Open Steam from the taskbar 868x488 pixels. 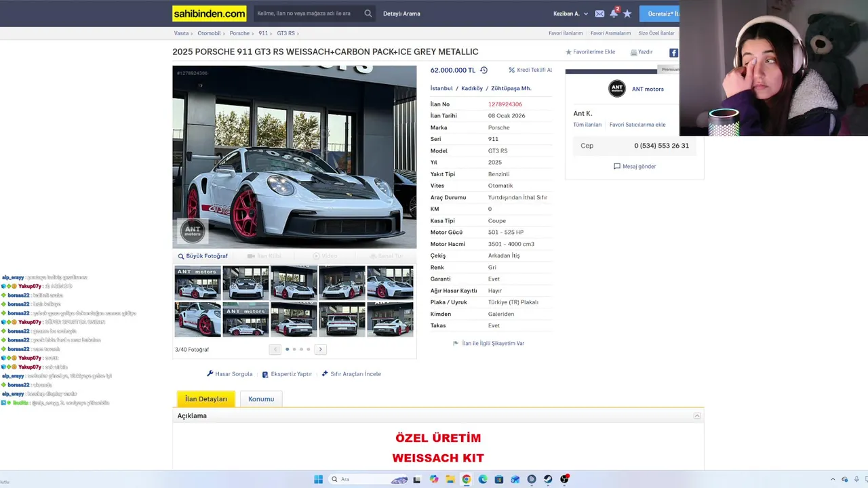pyautogui.click(x=548, y=479)
